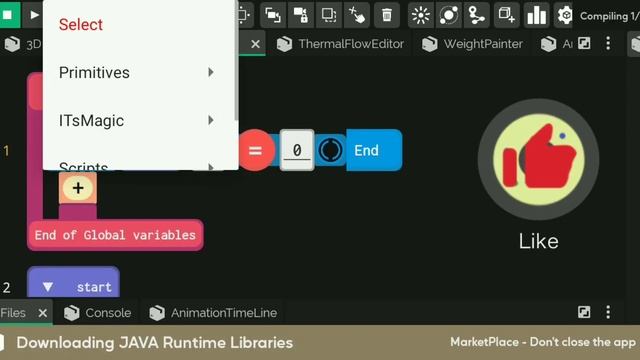Click the blue End block
Image resolution: width=640 pixels, height=360 pixels.
tap(374, 150)
